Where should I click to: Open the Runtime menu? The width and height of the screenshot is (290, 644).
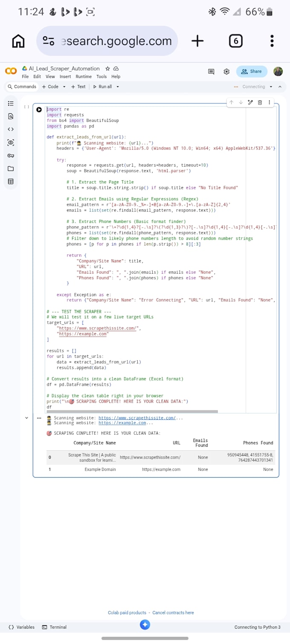coord(84,77)
